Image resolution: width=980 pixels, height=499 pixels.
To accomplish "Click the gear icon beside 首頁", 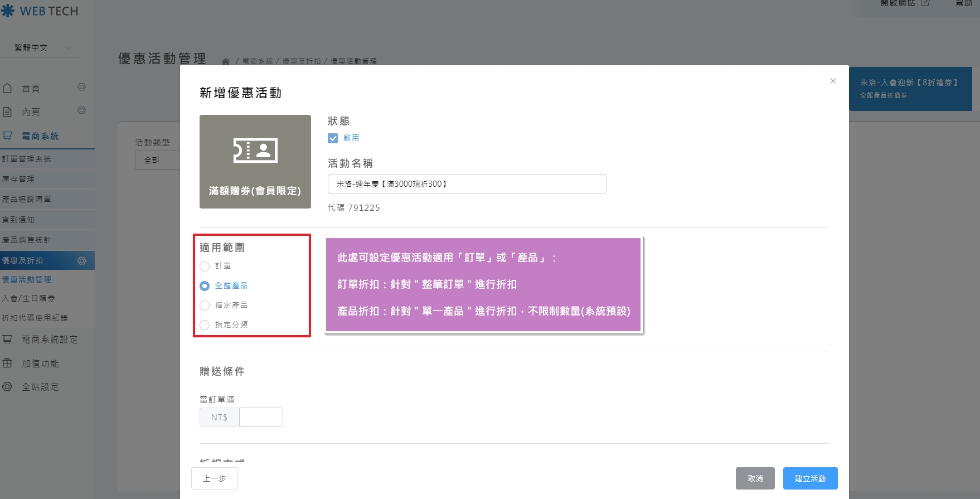I will click(81, 87).
